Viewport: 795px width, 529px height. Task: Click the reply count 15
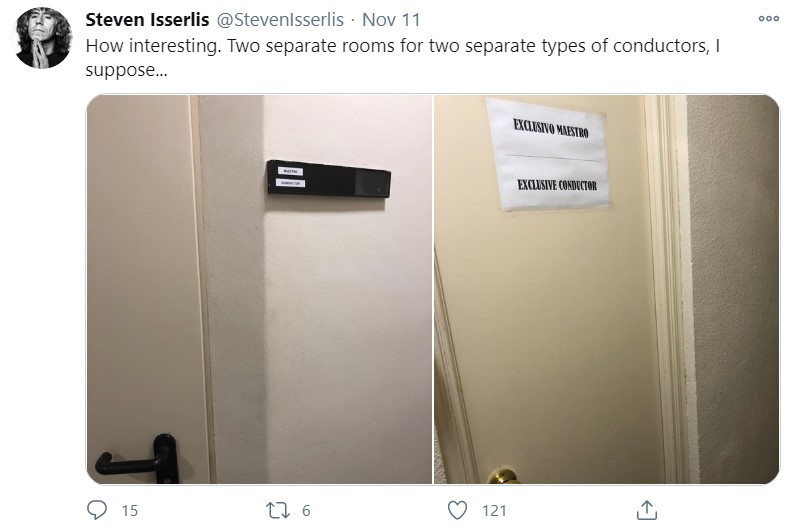pyautogui.click(x=130, y=511)
